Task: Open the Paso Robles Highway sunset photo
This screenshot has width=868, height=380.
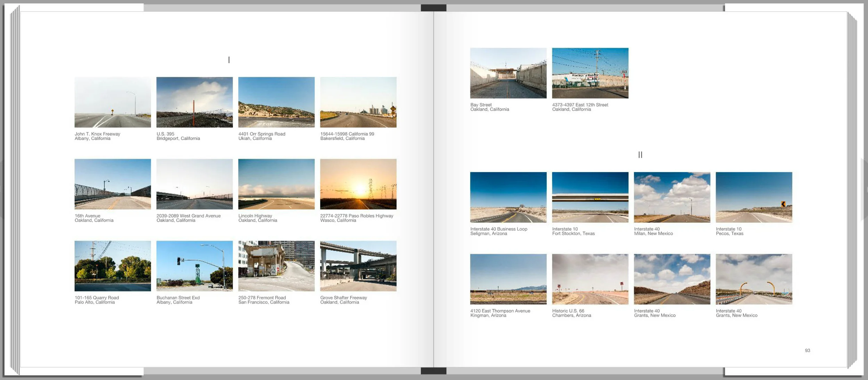Action: (x=358, y=184)
